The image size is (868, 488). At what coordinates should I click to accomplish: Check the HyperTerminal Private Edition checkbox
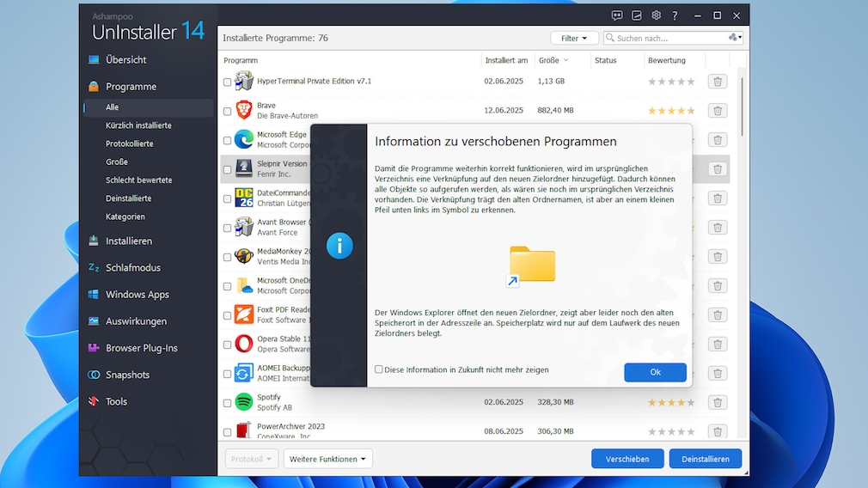[x=228, y=82]
